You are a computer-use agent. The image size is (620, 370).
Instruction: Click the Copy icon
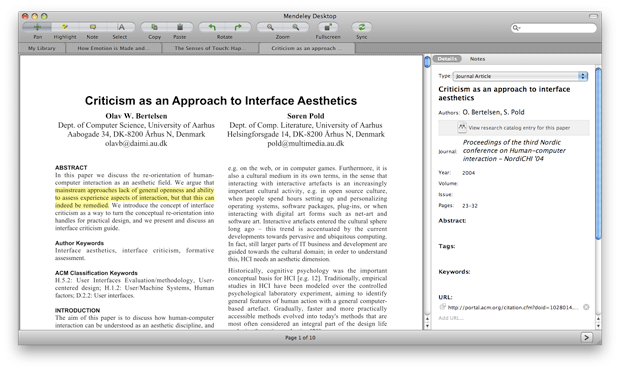pos(154,27)
